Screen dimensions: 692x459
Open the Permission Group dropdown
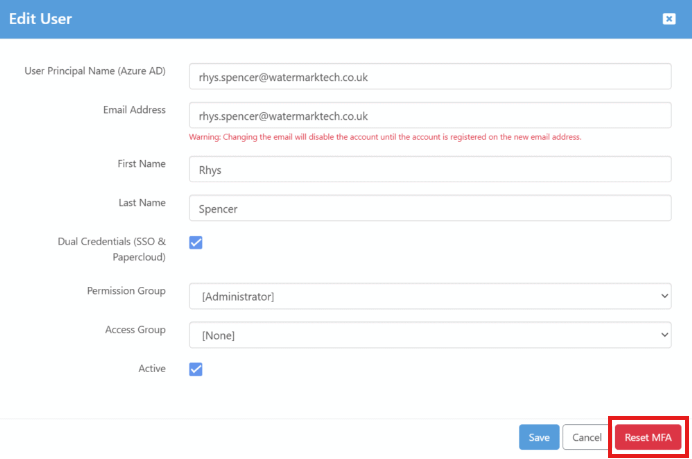(430, 296)
